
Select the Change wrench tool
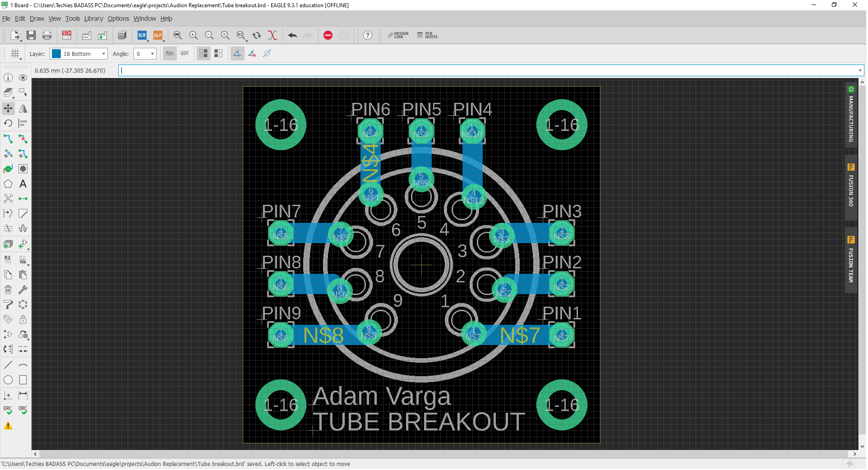23,290
